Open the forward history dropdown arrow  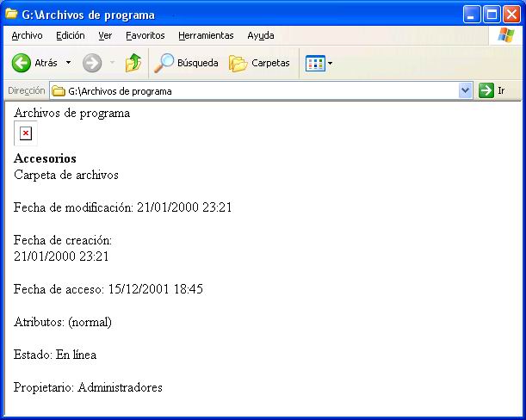pos(113,63)
